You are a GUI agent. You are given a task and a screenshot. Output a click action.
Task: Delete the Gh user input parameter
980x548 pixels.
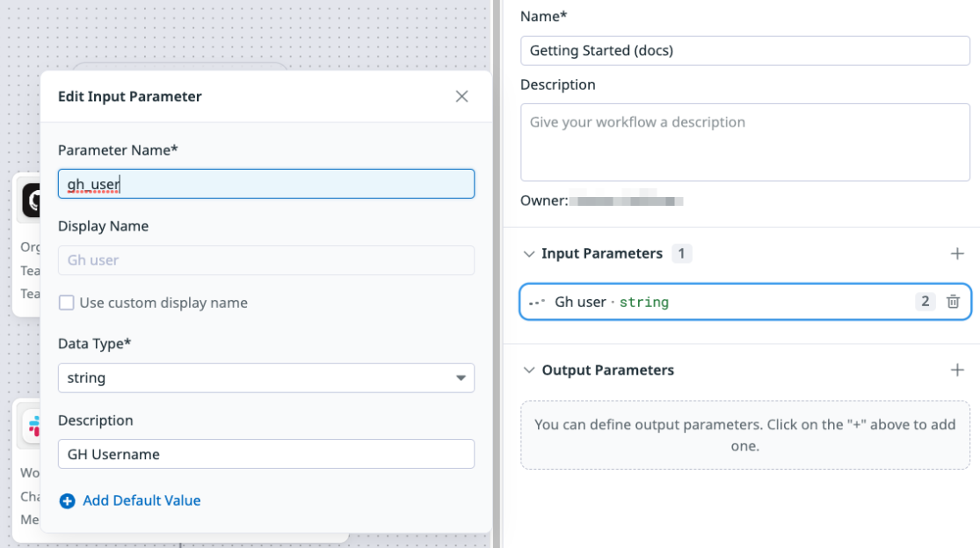tap(953, 302)
